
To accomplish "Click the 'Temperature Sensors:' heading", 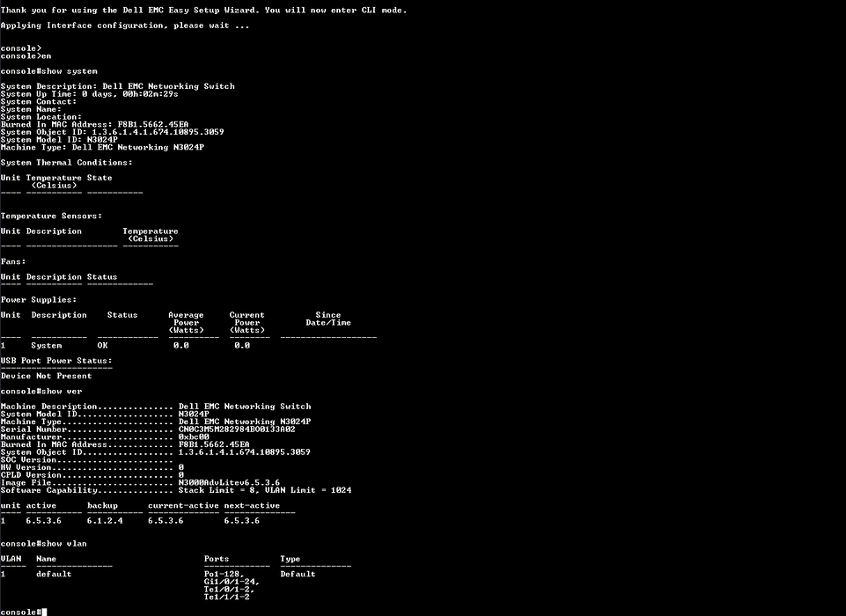I will [x=51, y=216].
